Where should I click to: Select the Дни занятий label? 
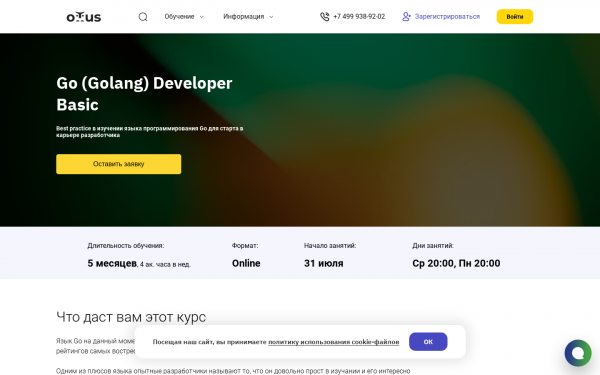coord(433,246)
